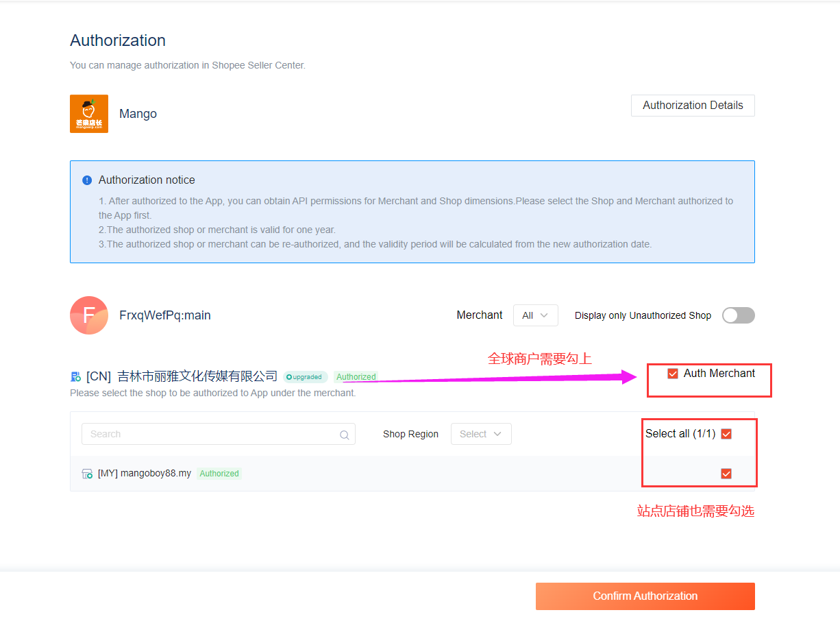Click 'valid for one year' notice line
Screen dimensions: 840x619
tap(217, 230)
